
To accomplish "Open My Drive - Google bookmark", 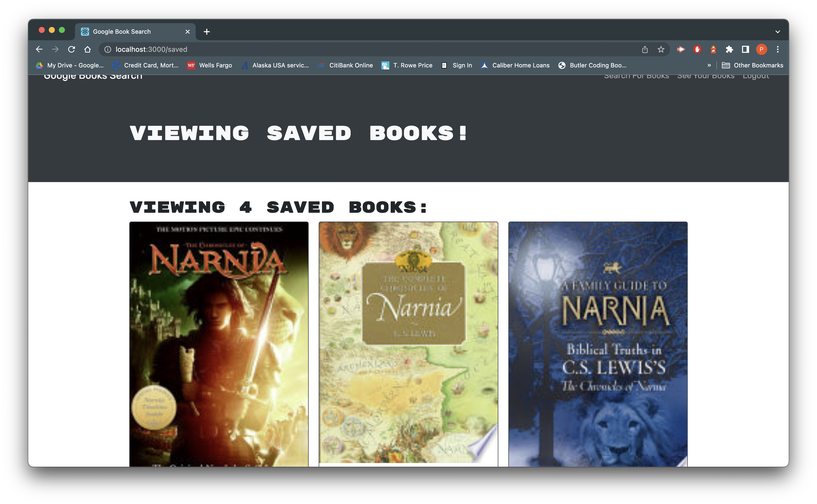I will click(x=70, y=65).
